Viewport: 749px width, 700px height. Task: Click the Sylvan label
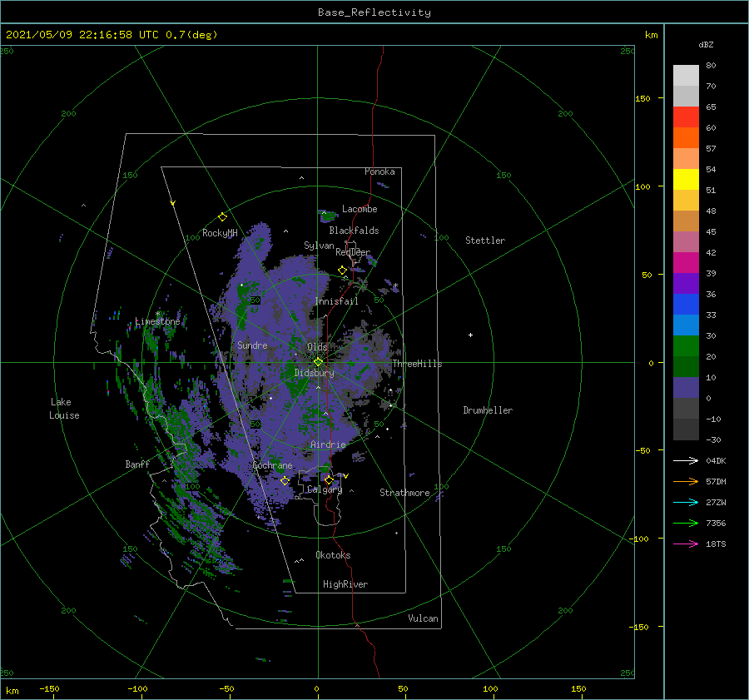click(319, 246)
